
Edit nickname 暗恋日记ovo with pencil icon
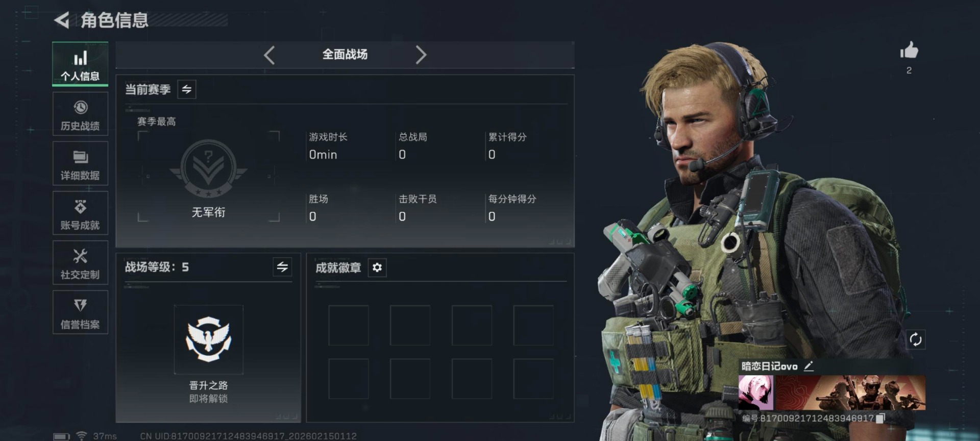point(808,366)
